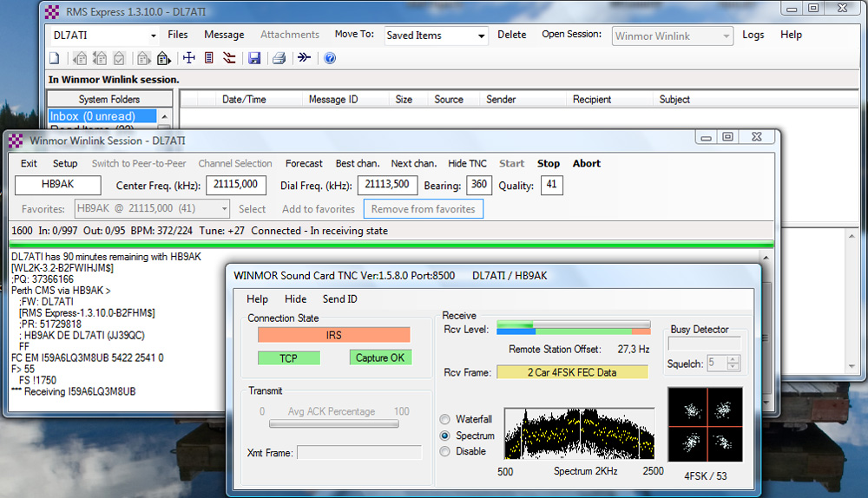Click the Center Freq. input field
Image resolution: width=868 pixels, height=498 pixels.
(x=235, y=185)
